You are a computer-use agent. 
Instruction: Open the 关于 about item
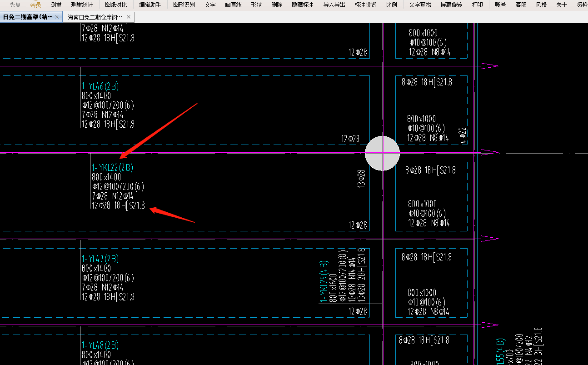point(562,5)
